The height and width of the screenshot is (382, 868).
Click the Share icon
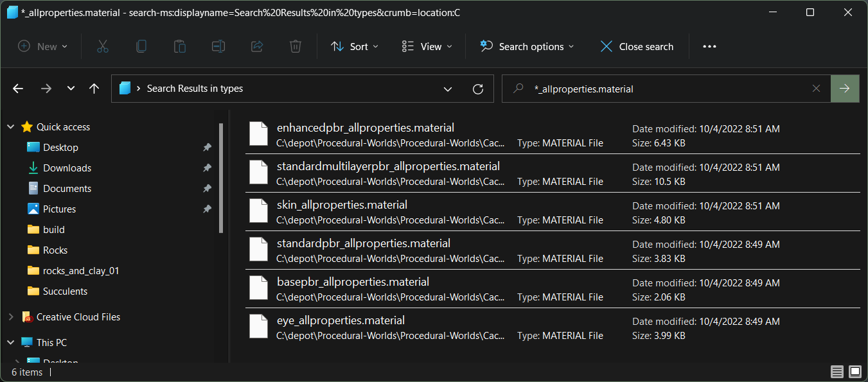pos(256,46)
